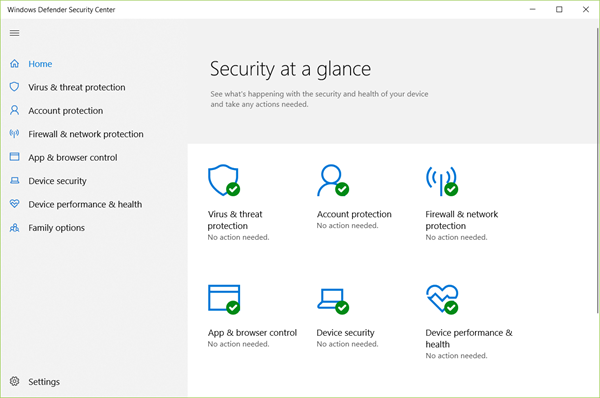Click the laptop Device security sidebar icon

[x=15, y=180]
